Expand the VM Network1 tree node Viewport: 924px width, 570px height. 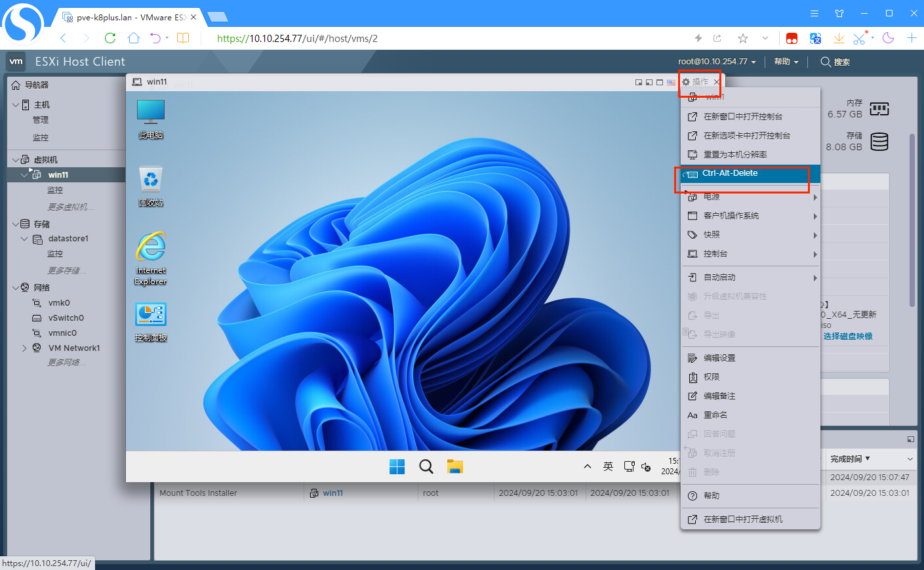pos(24,348)
